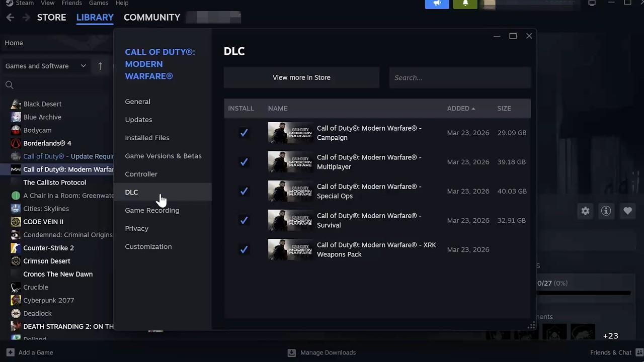Open the Friends menu

pyautogui.click(x=71, y=3)
